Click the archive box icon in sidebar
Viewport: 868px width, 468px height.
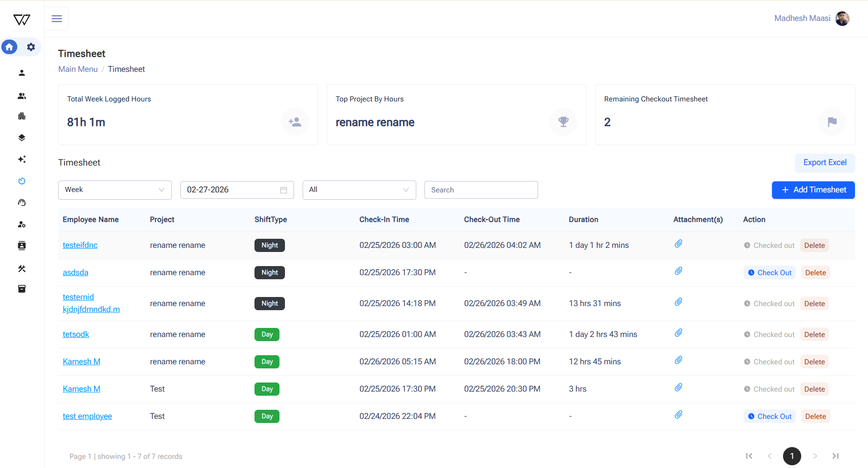pos(21,289)
